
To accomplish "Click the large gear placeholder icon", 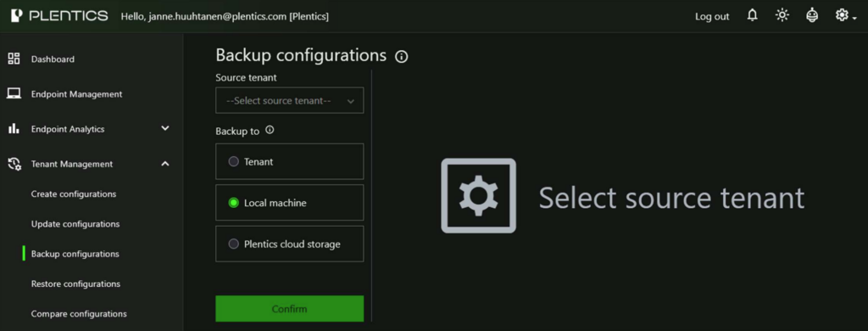I will (x=479, y=195).
